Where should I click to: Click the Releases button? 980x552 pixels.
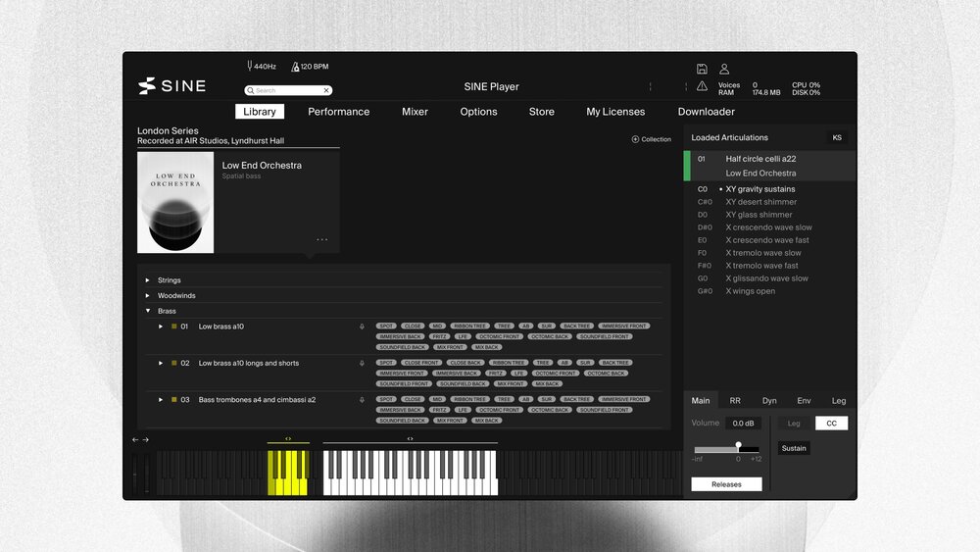[726, 484]
